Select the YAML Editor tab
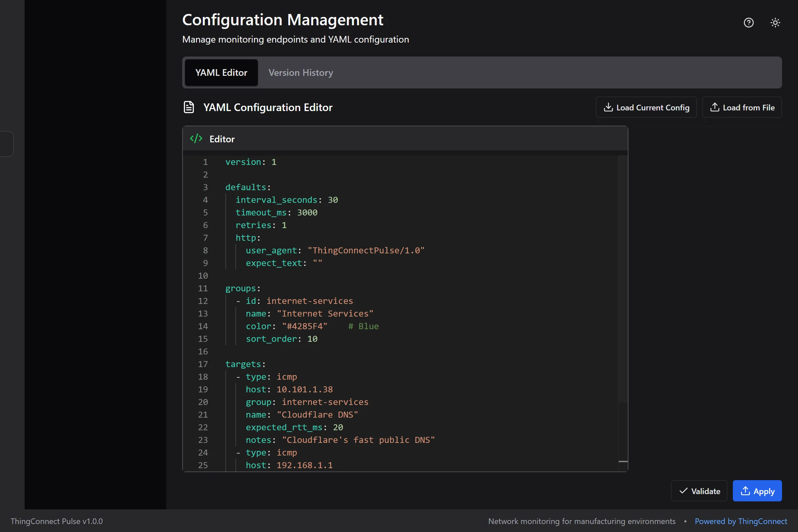The height and width of the screenshot is (532, 798). [221, 72]
